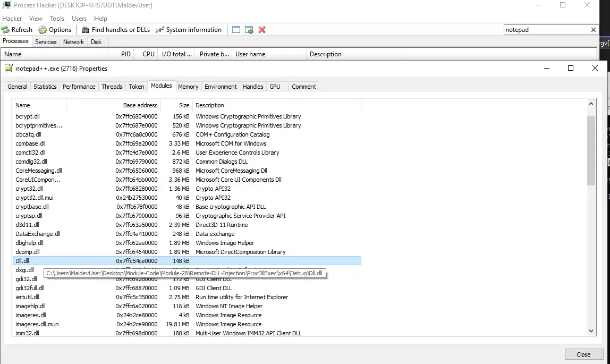This screenshot has width=610, height=364.
Task: Switch to the Services tab
Action: coord(46,42)
